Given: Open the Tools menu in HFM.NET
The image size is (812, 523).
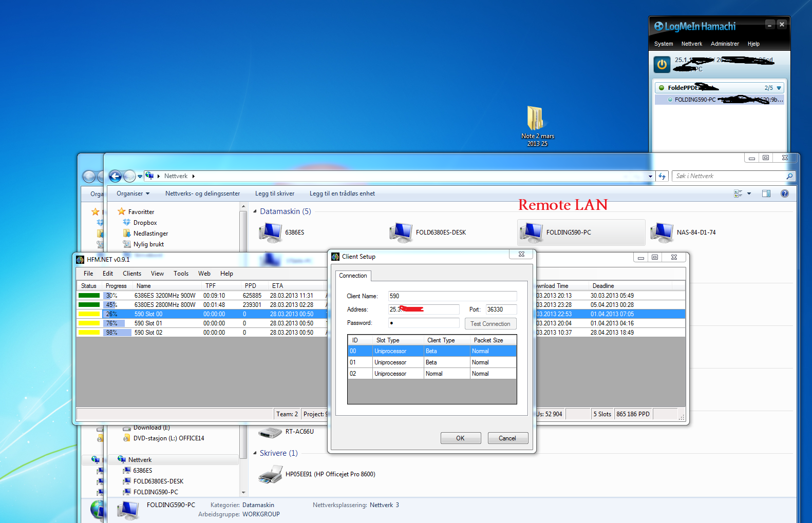Looking at the screenshot, I should [x=181, y=274].
